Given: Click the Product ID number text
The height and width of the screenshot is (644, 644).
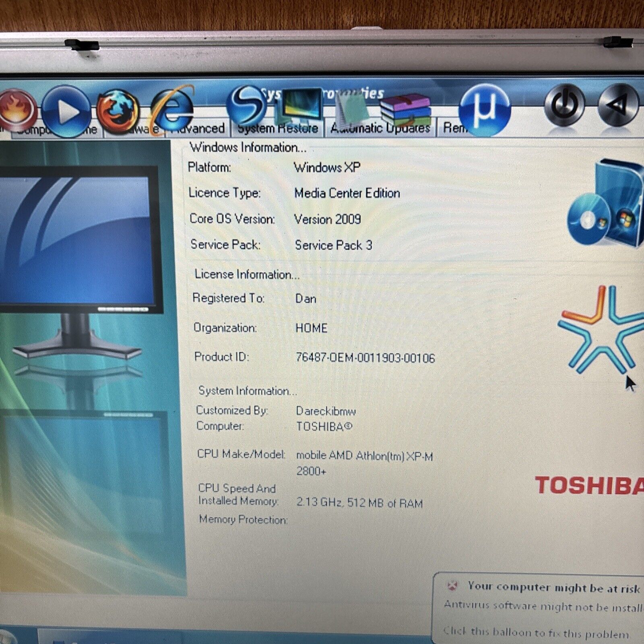Looking at the screenshot, I should point(365,358).
